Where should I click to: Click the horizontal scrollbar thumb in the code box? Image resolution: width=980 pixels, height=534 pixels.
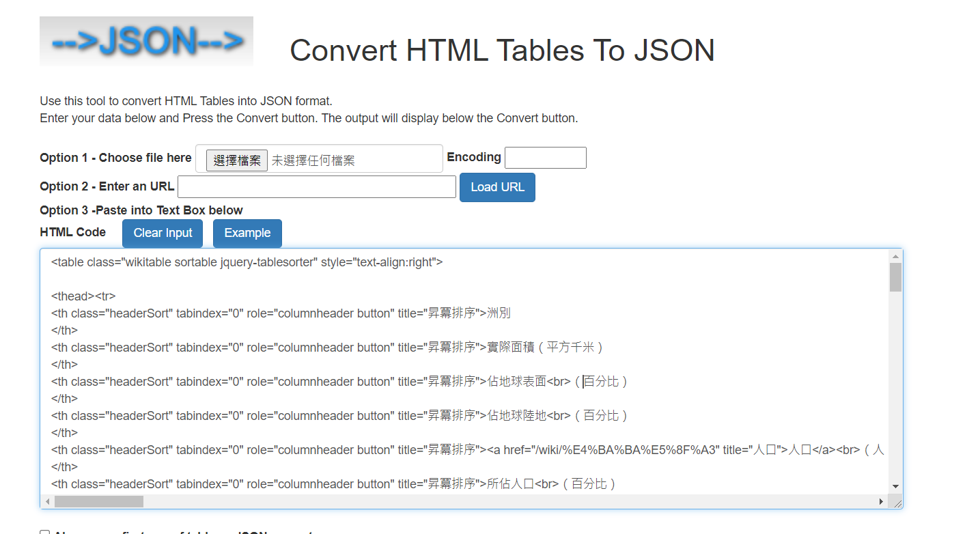point(99,502)
